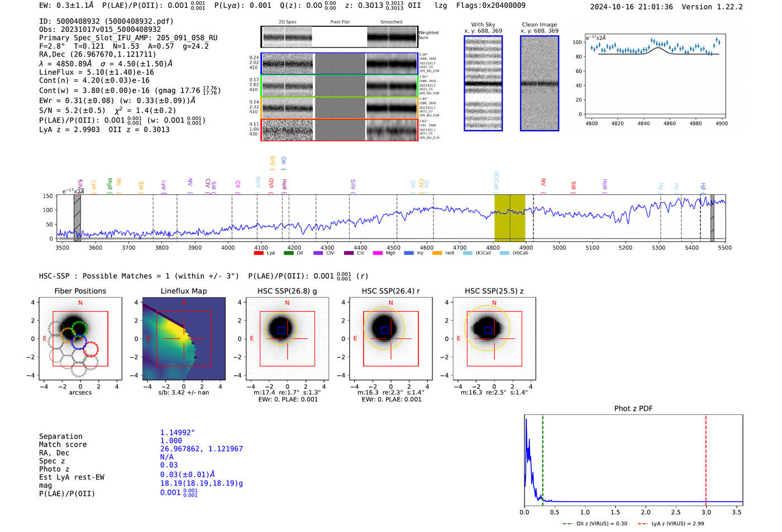Click the Flags:0x20400009 text in header
This screenshot has height=532, width=782.
pyautogui.click(x=490, y=6)
